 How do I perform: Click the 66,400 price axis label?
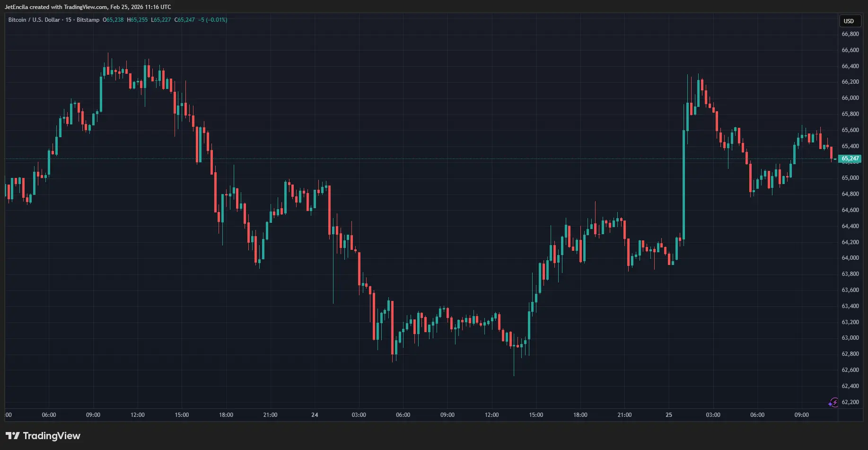pos(850,66)
